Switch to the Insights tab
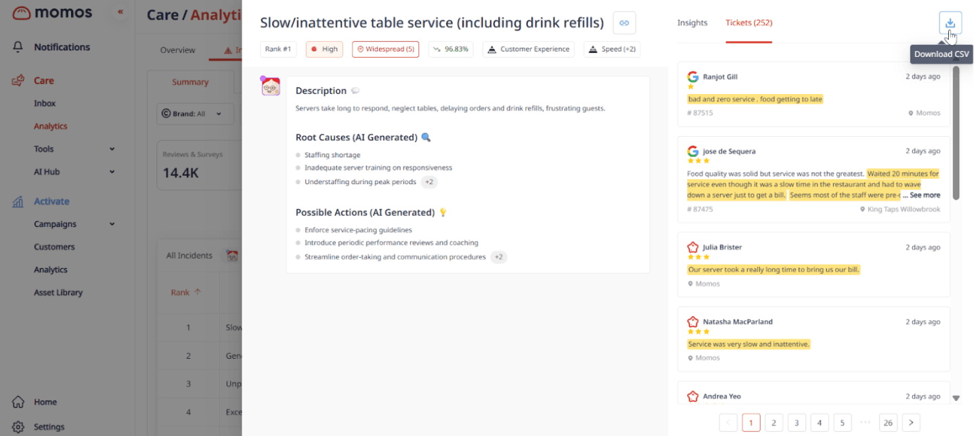 pos(692,23)
